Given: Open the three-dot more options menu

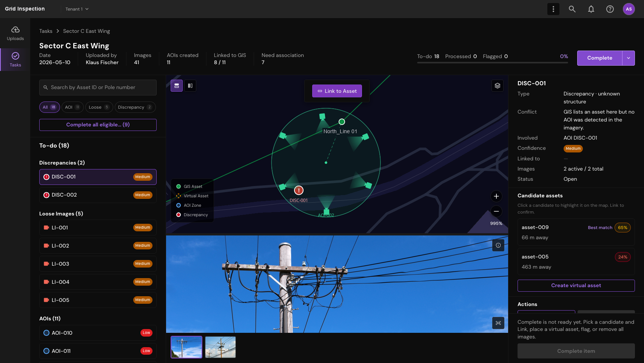Looking at the screenshot, I should (x=553, y=9).
